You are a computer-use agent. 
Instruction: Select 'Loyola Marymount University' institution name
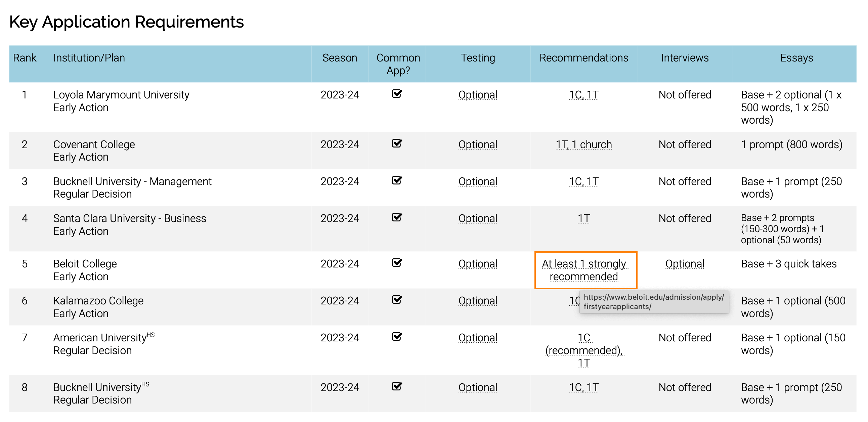121,95
